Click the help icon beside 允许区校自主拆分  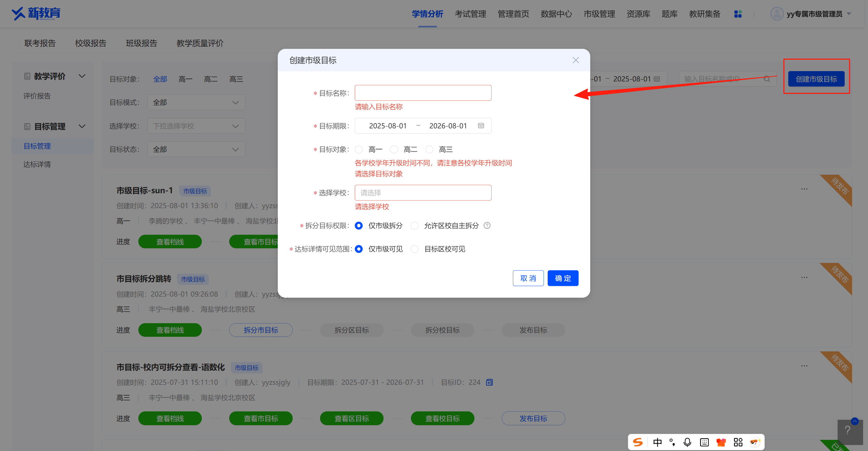[x=487, y=225]
